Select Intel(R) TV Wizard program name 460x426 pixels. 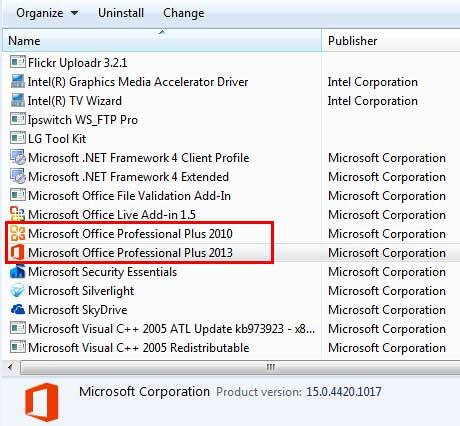point(75,101)
